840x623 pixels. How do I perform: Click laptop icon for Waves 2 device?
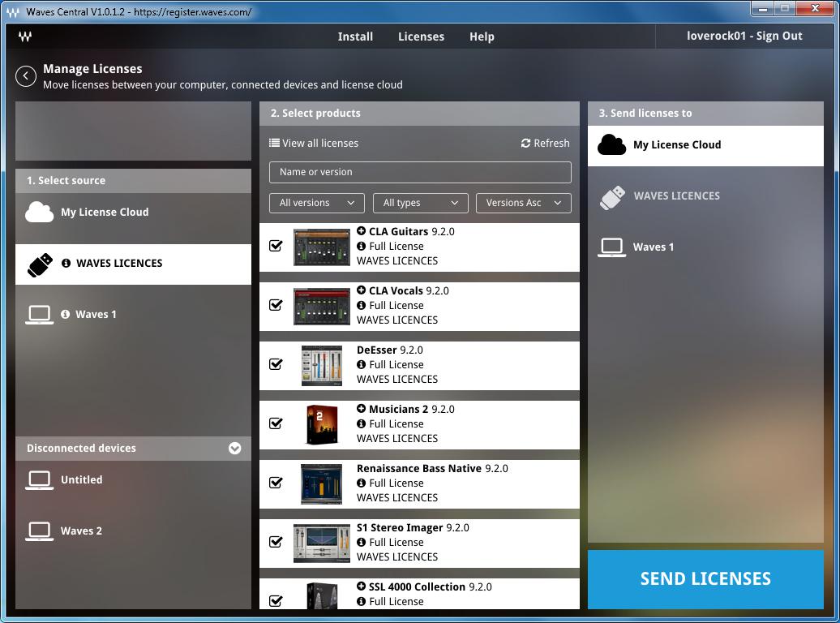point(40,531)
